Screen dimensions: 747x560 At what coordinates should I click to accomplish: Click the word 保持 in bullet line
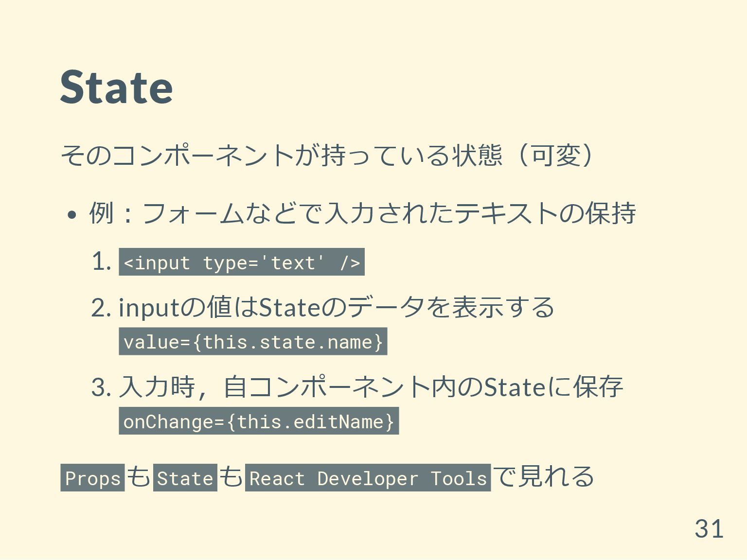pos(611,213)
